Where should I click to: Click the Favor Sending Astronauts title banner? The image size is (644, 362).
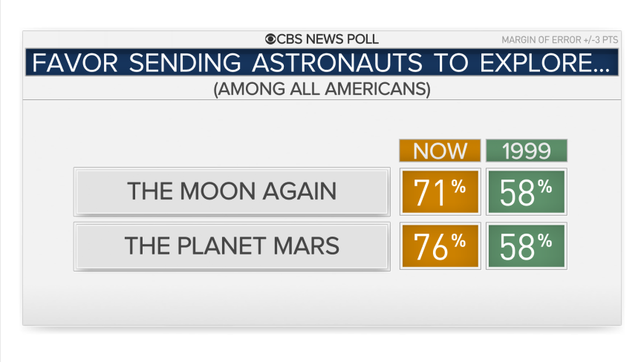(x=322, y=62)
